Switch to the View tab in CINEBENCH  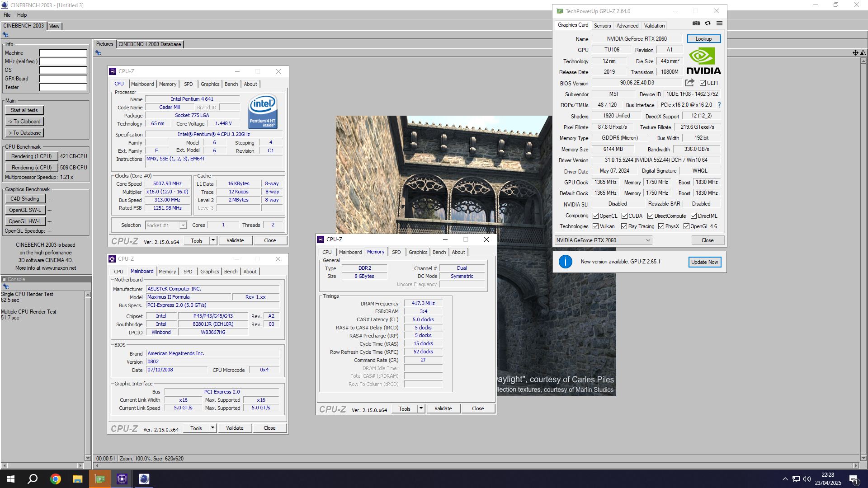tap(54, 26)
